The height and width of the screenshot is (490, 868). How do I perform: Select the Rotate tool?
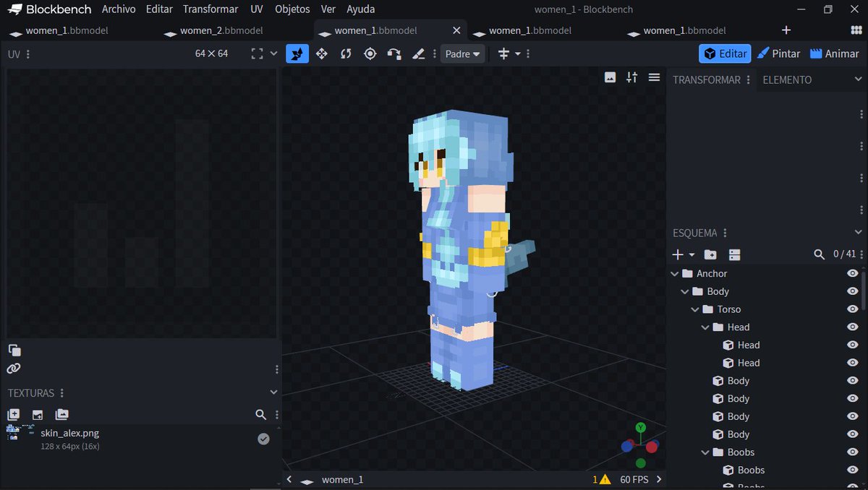346,53
